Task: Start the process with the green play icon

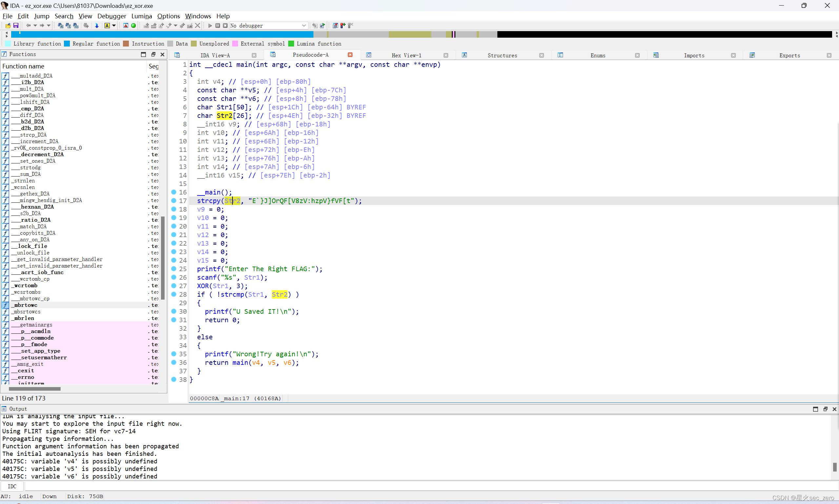Action: pyautogui.click(x=210, y=26)
